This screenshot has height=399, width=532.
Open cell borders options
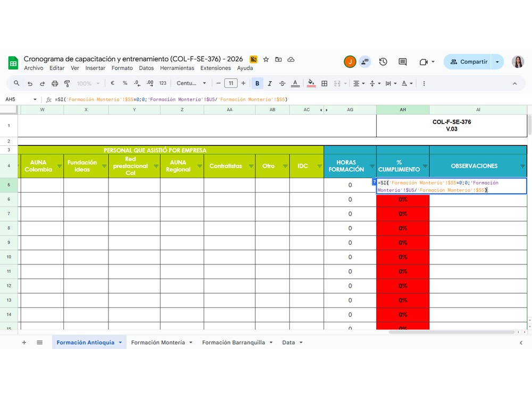point(325,84)
